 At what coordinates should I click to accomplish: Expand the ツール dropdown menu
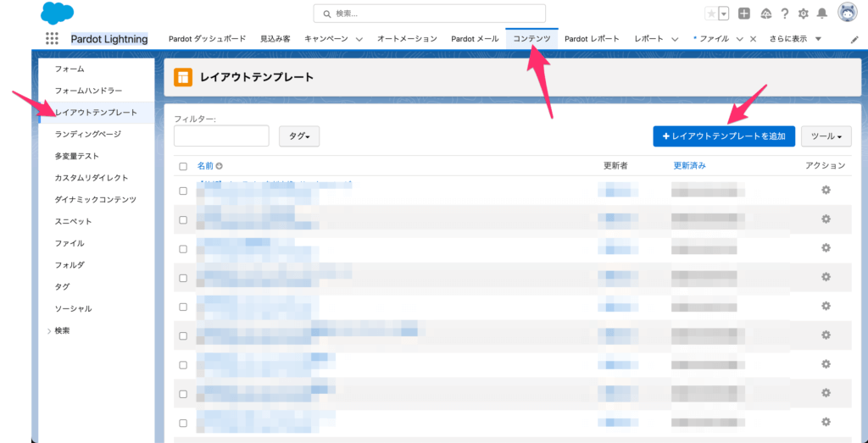[x=826, y=136]
